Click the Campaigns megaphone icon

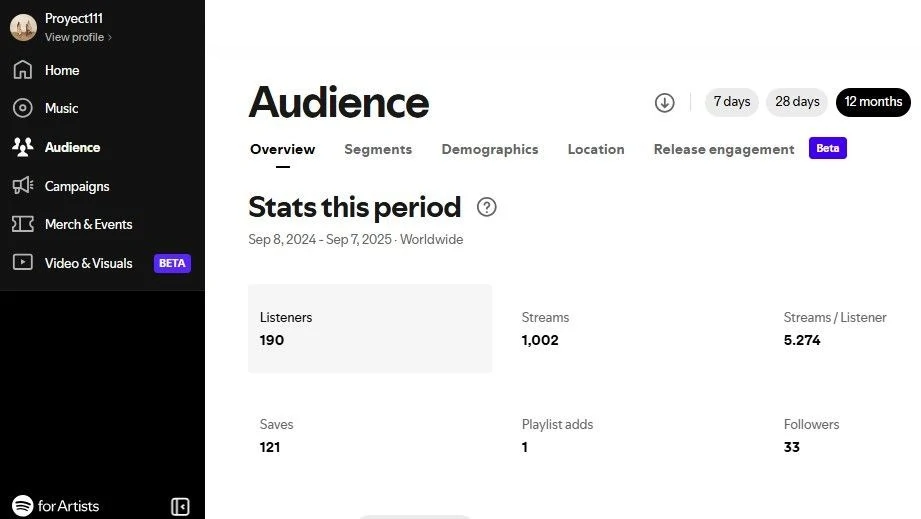[22, 186]
